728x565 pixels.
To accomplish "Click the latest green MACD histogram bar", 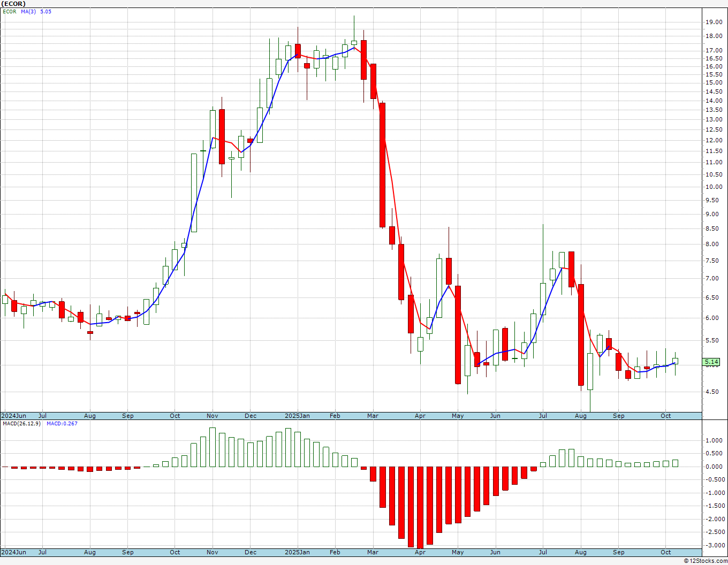I will 675,463.
